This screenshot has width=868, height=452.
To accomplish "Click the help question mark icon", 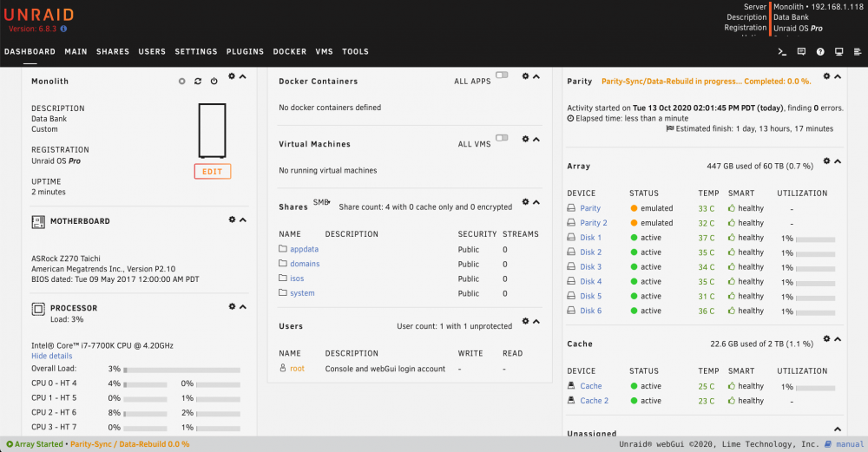I will tap(820, 51).
